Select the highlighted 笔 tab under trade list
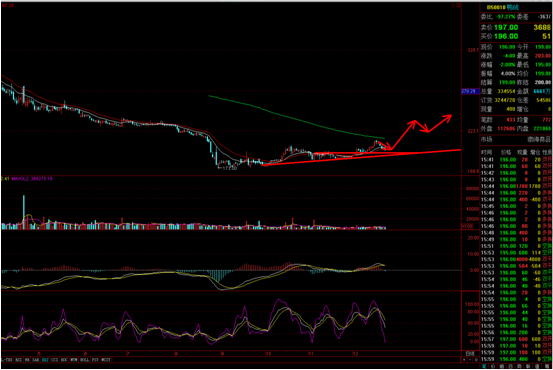 coord(484,366)
